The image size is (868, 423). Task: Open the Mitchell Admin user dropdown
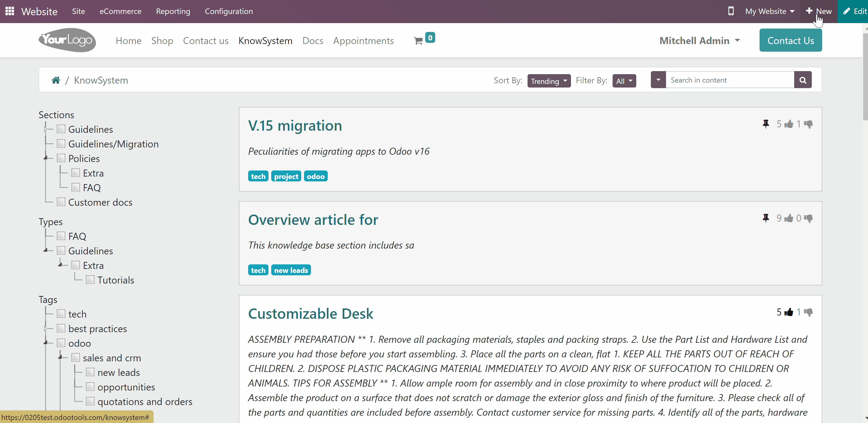click(x=699, y=40)
